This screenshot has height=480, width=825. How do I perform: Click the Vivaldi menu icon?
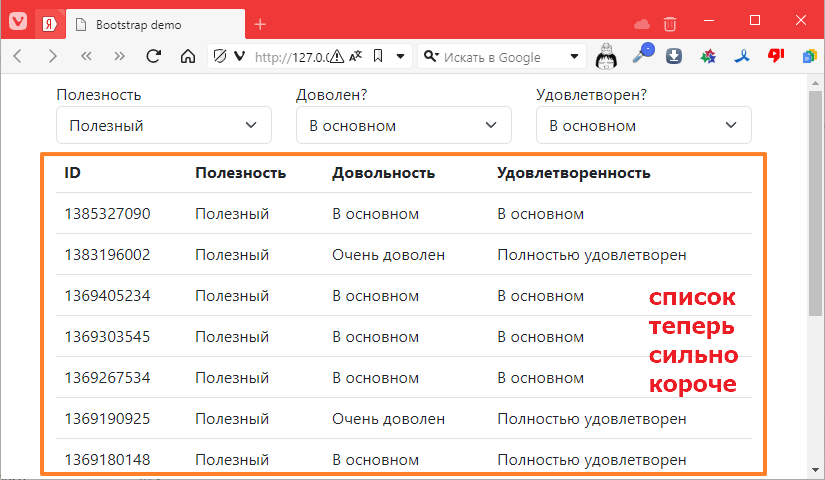click(18, 22)
